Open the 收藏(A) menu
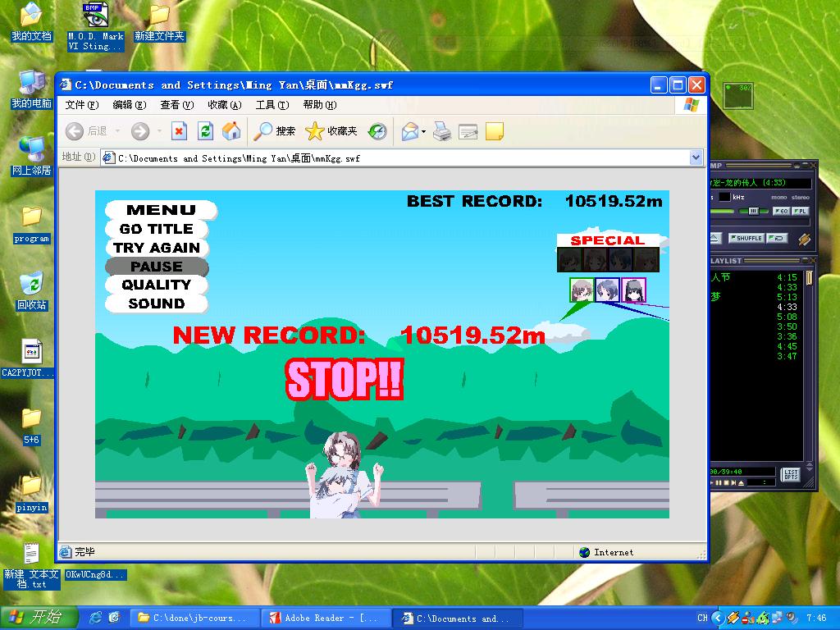840x630 pixels. tap(225, 105)
